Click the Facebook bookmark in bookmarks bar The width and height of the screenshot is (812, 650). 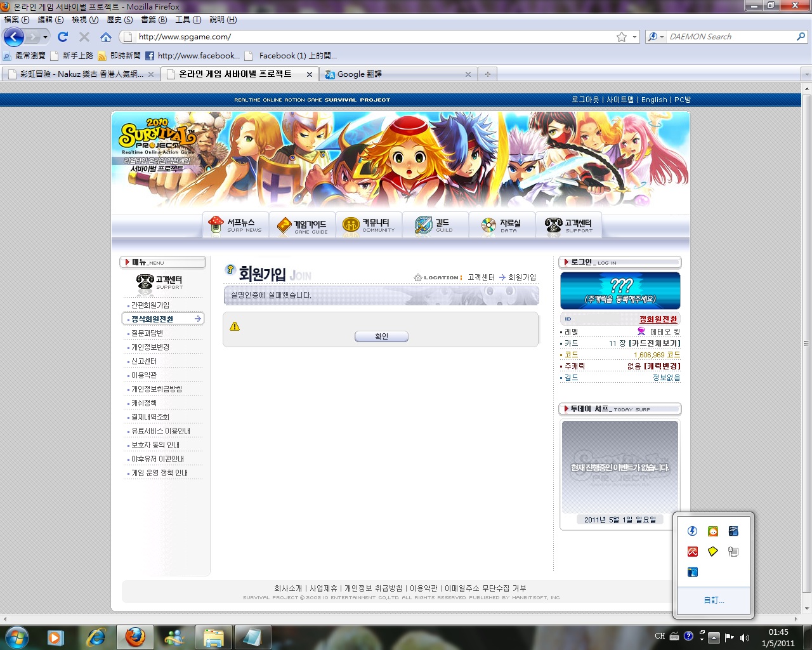pos(193,56)
